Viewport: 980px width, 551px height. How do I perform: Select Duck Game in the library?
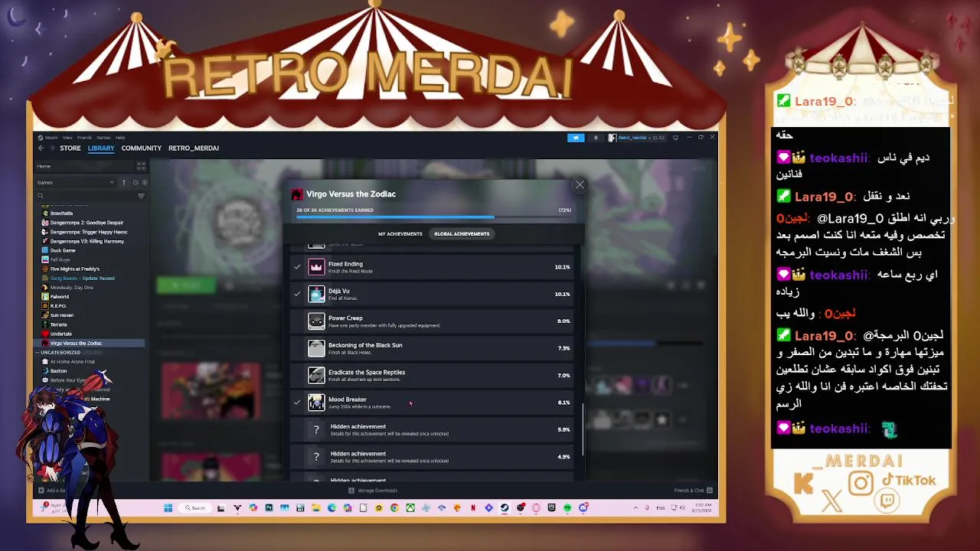click(63, 250)
